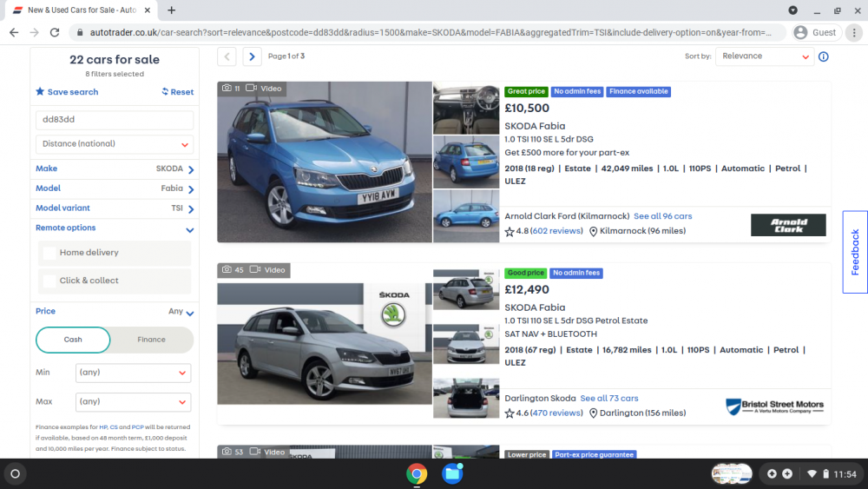Image resolution: width=868 pixels, height=489 pixels.
Task: Open the Sort by Relevance dropdown
Action: [x=765, y=56]
